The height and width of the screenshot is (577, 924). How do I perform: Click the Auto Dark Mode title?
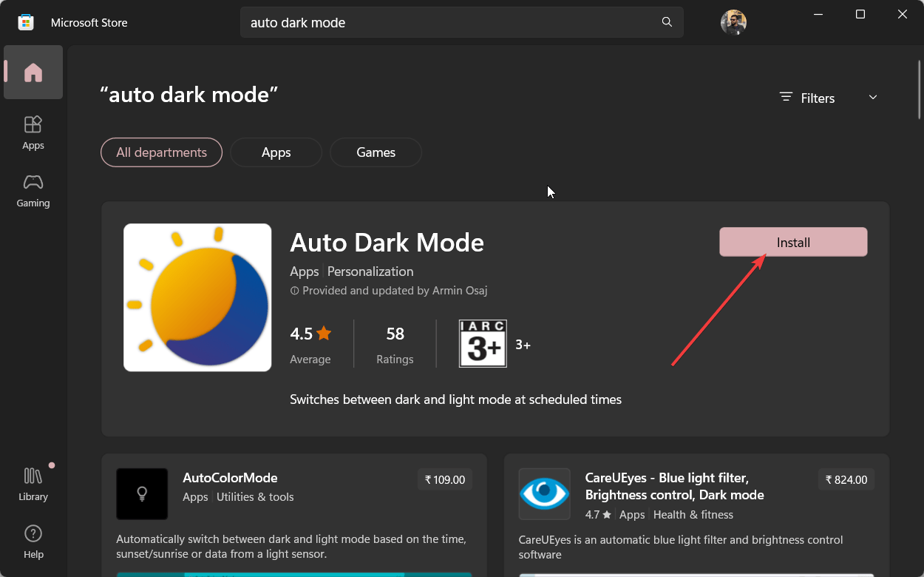(x=387, y=243)
